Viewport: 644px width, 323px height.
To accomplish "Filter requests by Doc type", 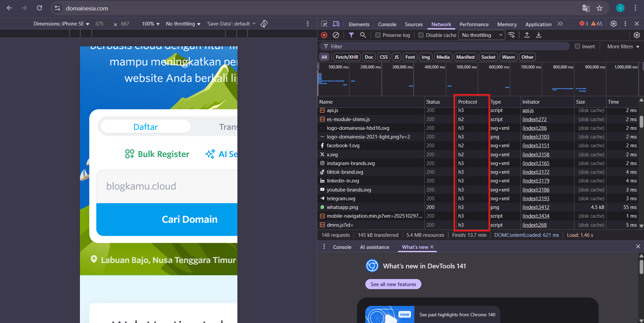I will 369,57.
